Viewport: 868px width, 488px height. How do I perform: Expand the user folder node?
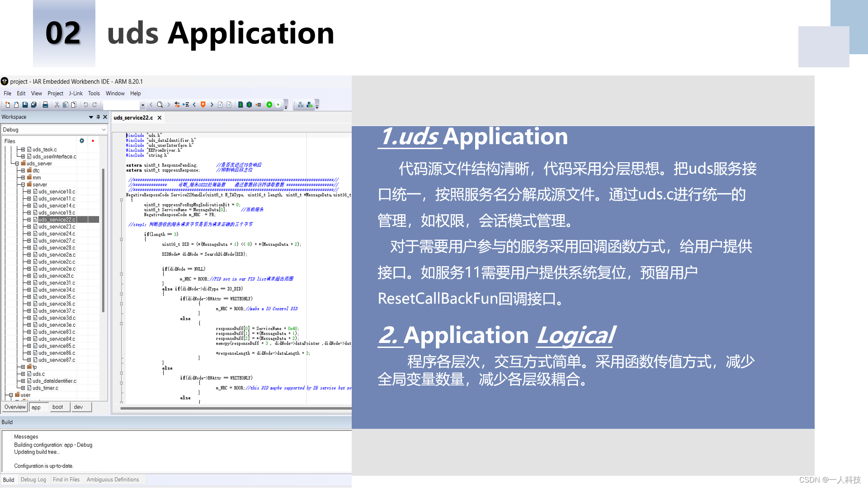(x=10, y=395)
